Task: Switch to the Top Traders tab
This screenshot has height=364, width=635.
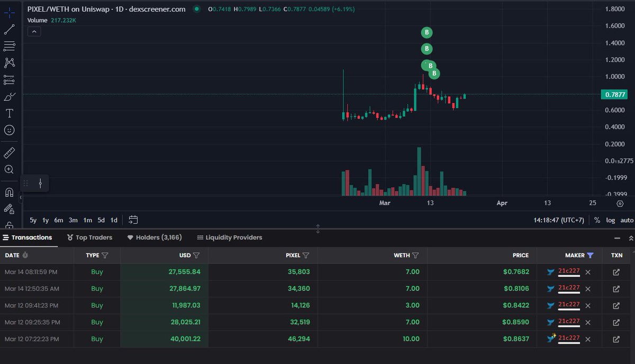Action: (x=90, y=238)
